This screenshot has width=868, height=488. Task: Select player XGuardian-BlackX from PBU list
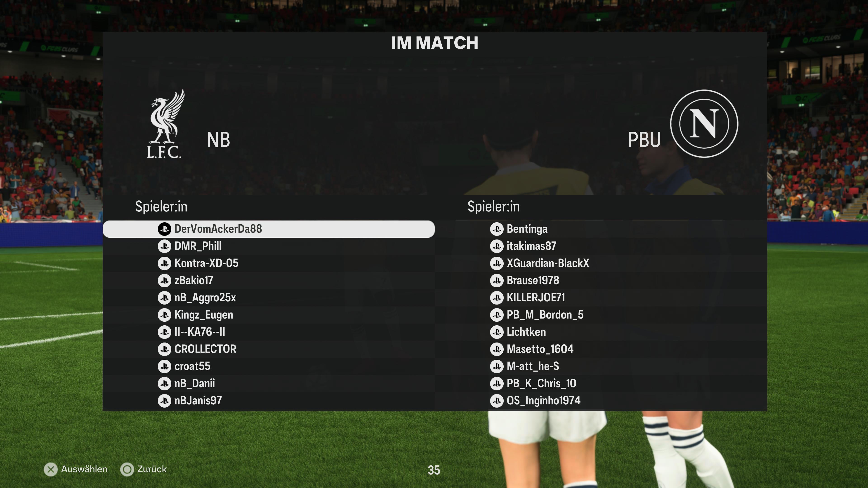coord(601,263)
